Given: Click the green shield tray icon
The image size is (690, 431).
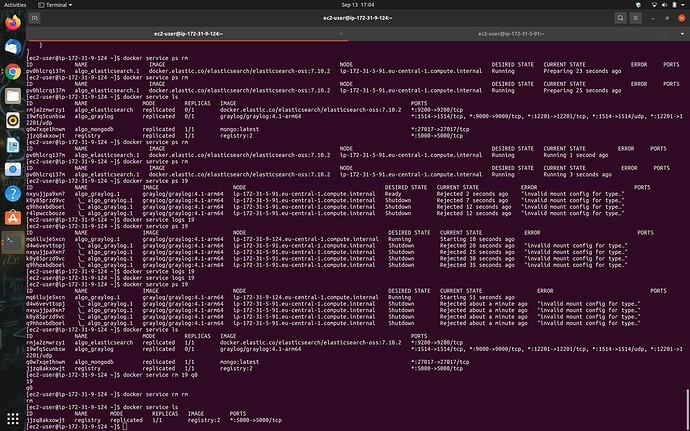Looking at the screenshot, I should click(638, 5).
